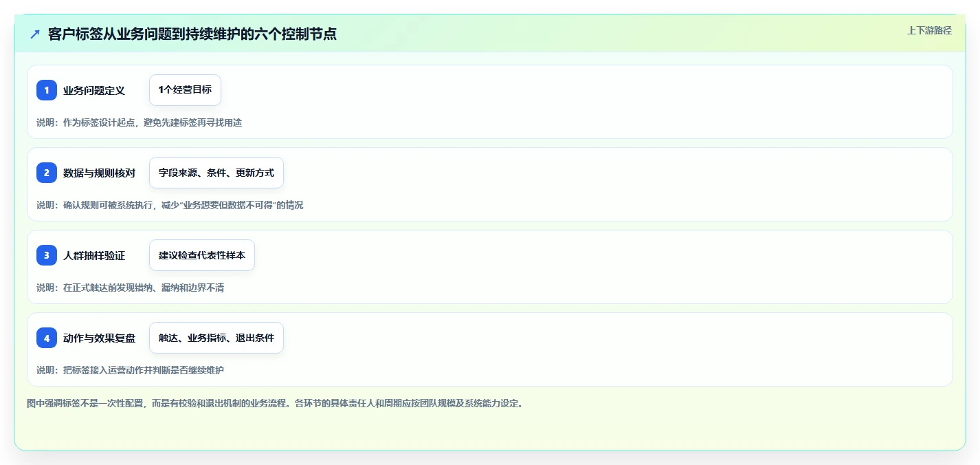This screenshot has width=980, height=465.
Task: Click the '人群抽样验证' step title
Action: (x=94, y=255)
